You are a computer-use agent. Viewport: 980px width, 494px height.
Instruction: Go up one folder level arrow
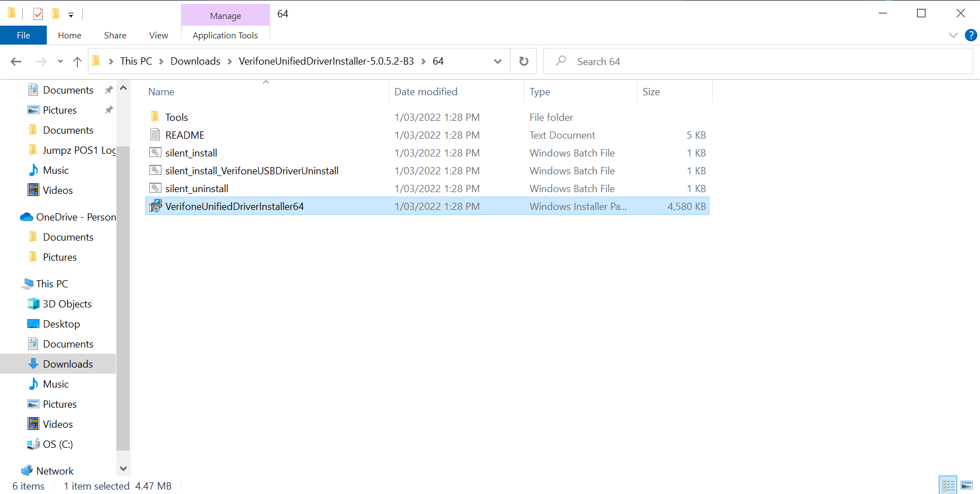77,61
